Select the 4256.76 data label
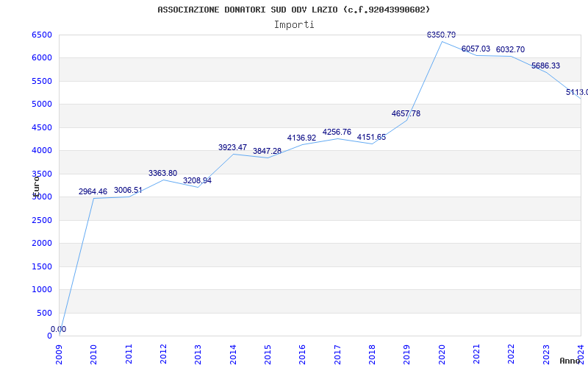 point(337,132)
